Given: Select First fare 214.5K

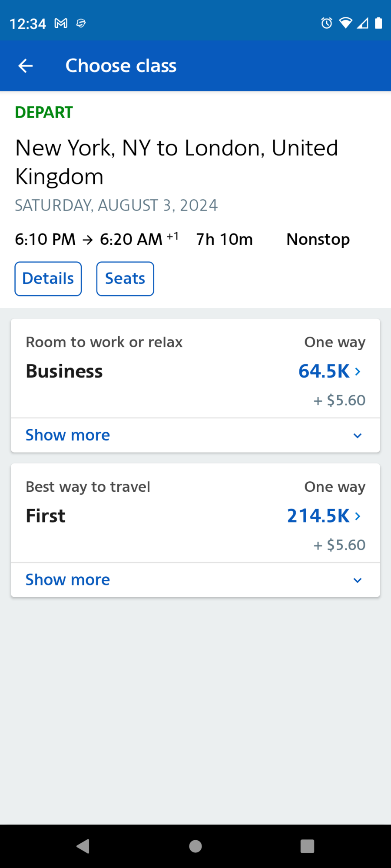Looking at the screenshot, I should tap(324, 516).
